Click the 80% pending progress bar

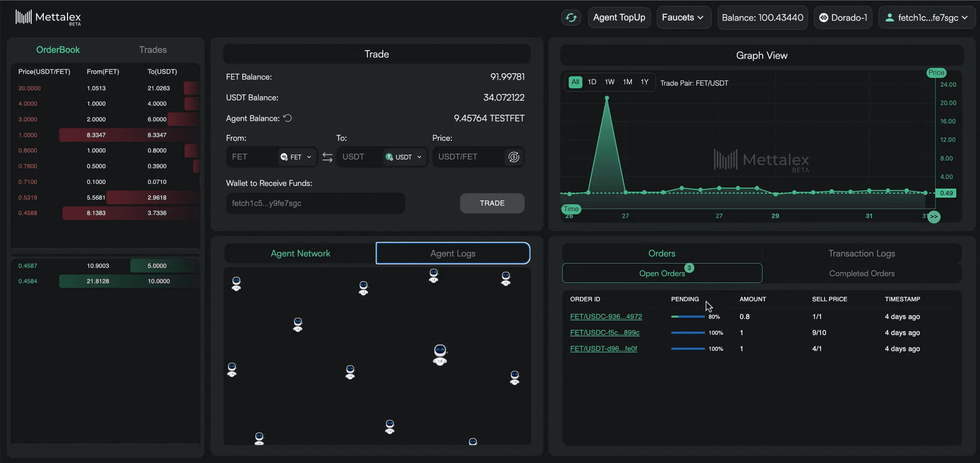pyautogui.click(x=687, y=316)
